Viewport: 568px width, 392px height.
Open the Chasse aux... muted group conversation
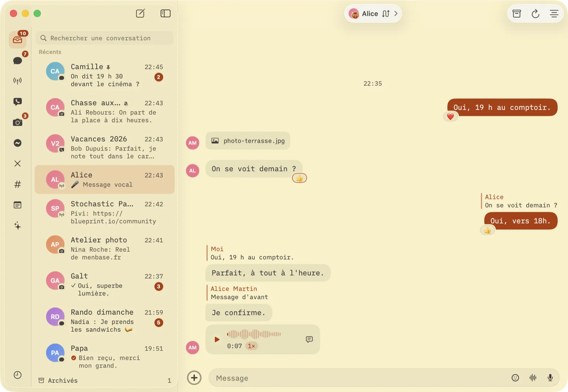pos(105,111)
